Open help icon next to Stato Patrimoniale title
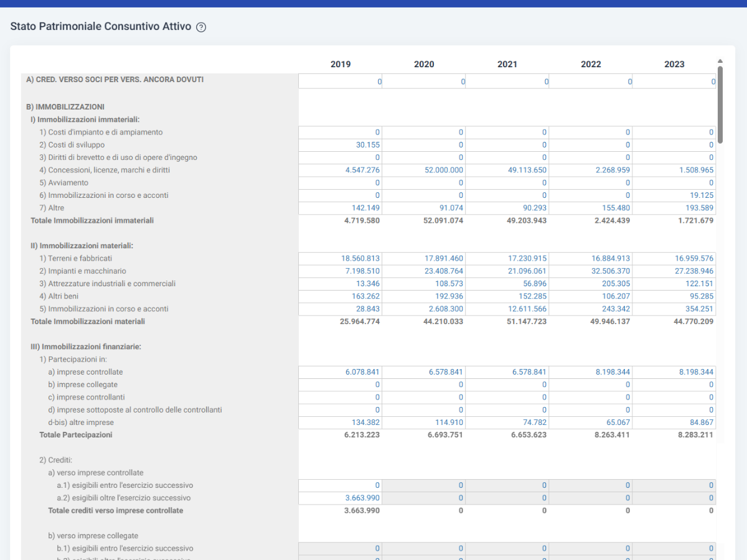This screenshot has width=747, height=560. click(x=200, y=27)
